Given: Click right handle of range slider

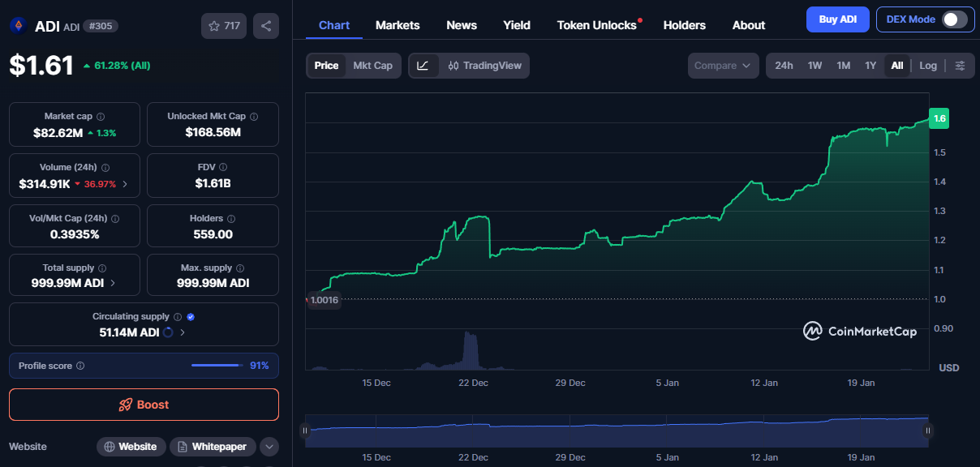Looking at the screenshot, I should 929,431.
